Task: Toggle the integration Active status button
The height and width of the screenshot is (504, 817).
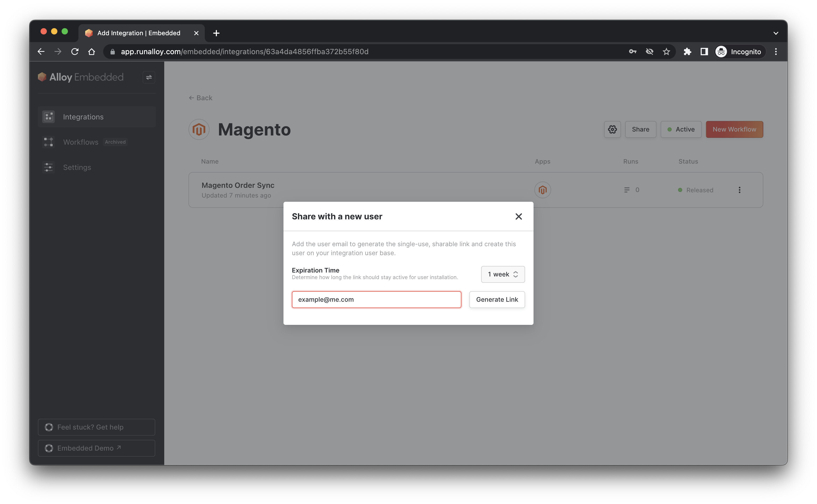Action: click(681, 129)
